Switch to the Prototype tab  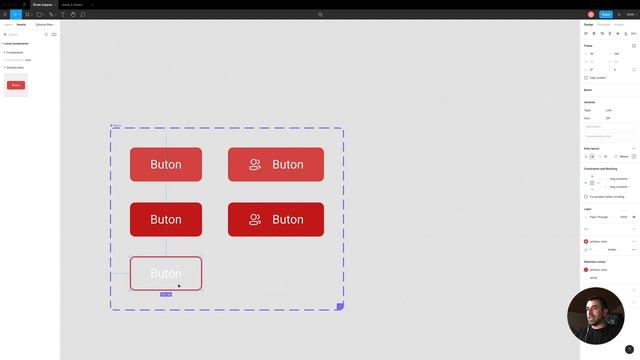tap(603, 24)
